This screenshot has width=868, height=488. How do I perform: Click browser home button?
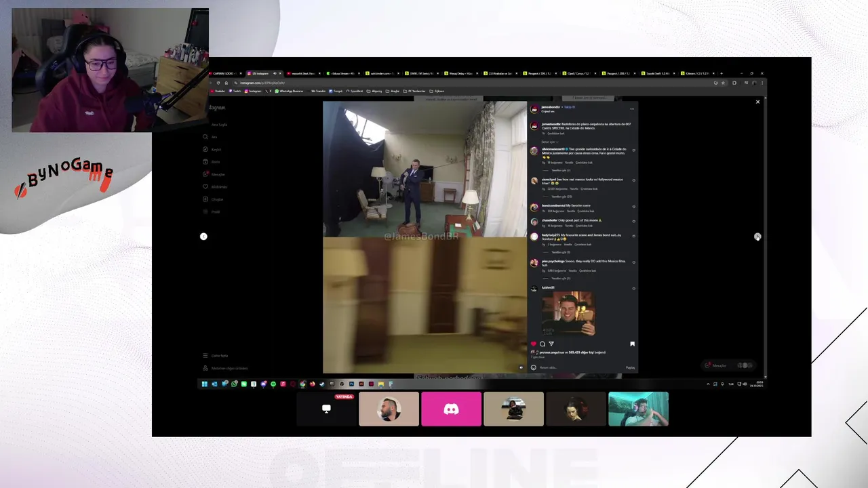[226, 83]
